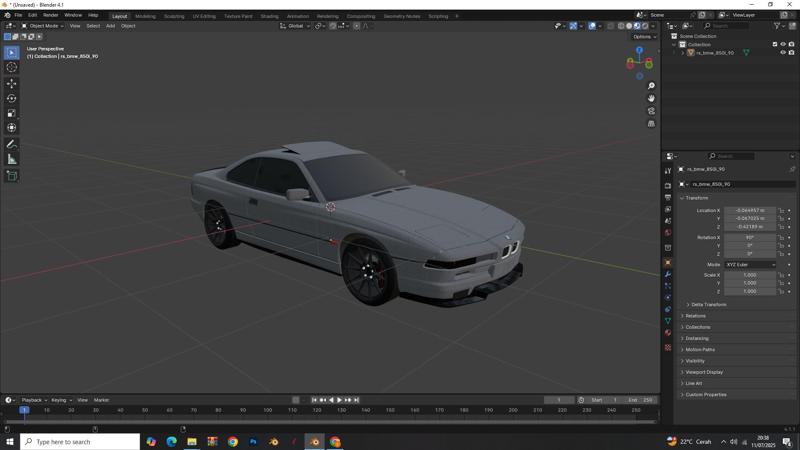800x450 pixels.
Task: Switch to Solid viewport shading
Action: click(x=629, y=26)
